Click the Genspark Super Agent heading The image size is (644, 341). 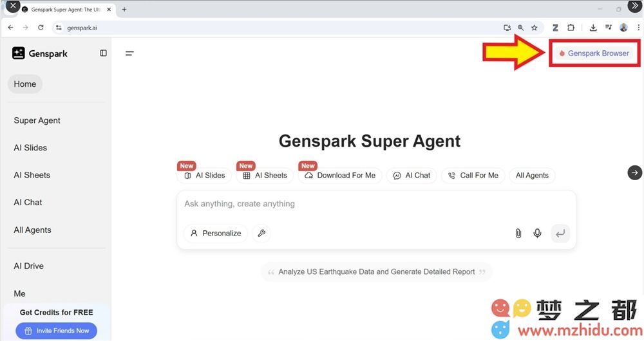tap(370, 141)
